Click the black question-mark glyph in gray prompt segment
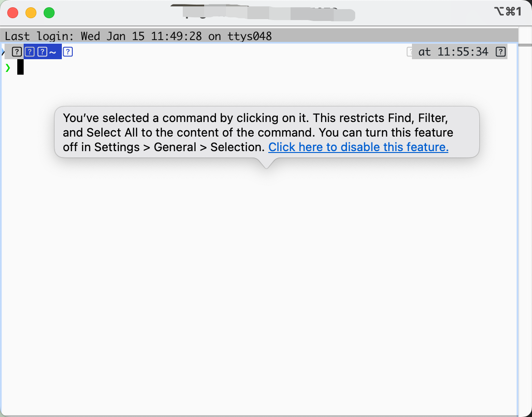The image size is (532, 417). point(17,51)
